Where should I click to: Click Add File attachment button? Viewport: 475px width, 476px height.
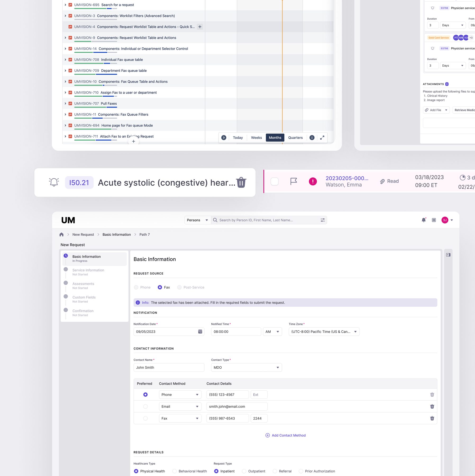(x=436, y=110)
